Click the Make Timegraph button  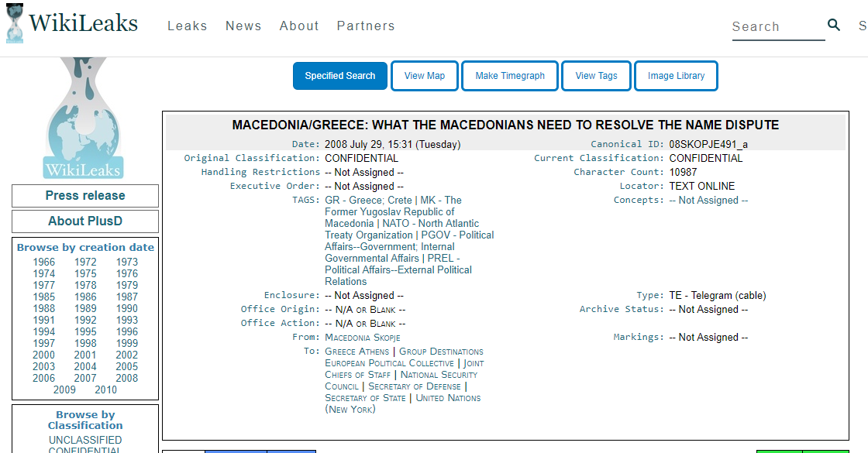510,76
